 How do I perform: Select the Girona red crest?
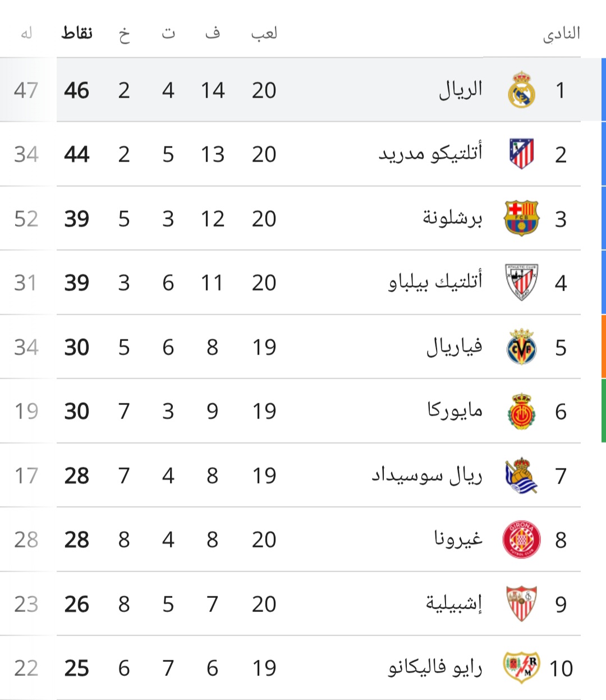tap(521, 540)
